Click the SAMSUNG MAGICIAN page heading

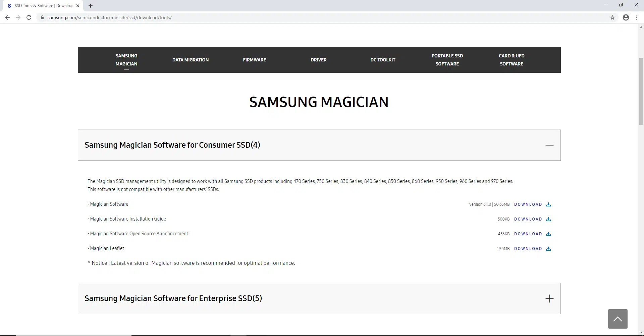[x=319, y=102]
